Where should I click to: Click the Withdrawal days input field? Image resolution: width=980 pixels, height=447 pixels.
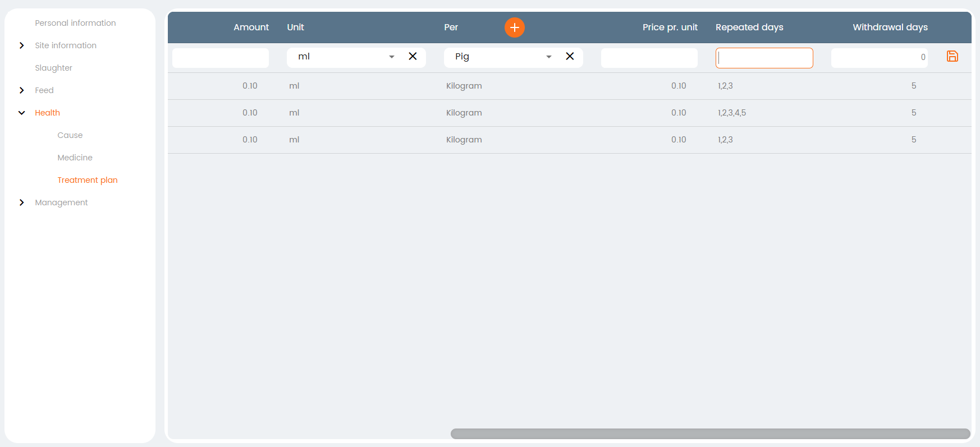coord(880,58)
